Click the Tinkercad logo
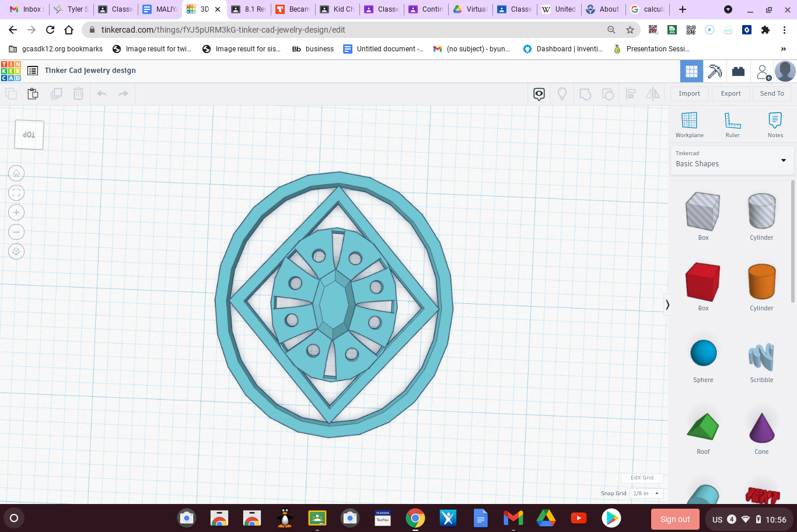The image size is (797, 532). pyautogui.click(x=11, y=71)
